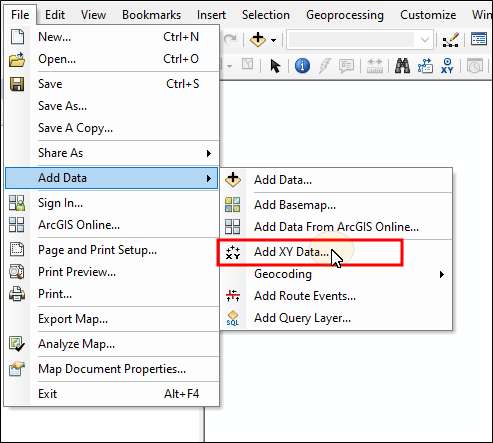Image resolution: width=493 pixels, height=443 pixels.
Task: Select Add Route Events... in submenu
Action: (336, 296)
